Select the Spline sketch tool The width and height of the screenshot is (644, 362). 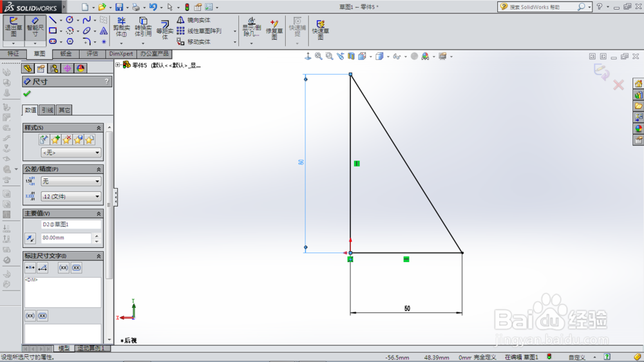click(87, 20)
